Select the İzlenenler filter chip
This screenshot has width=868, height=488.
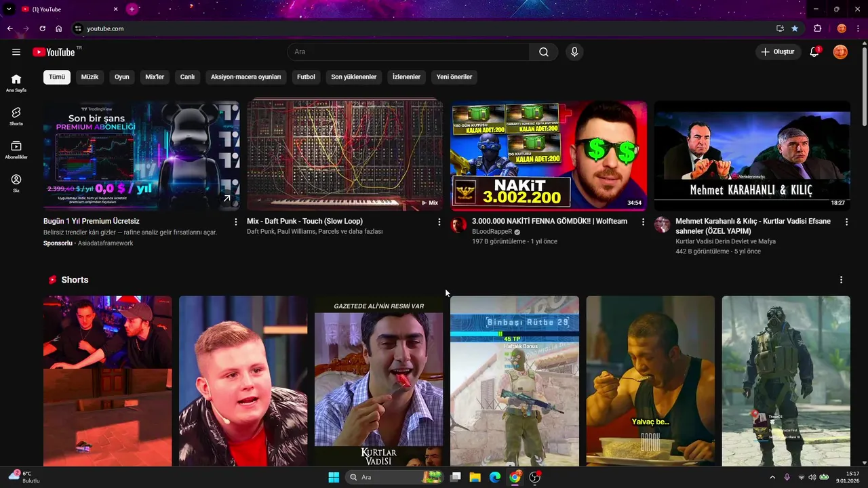click(406, 77)
